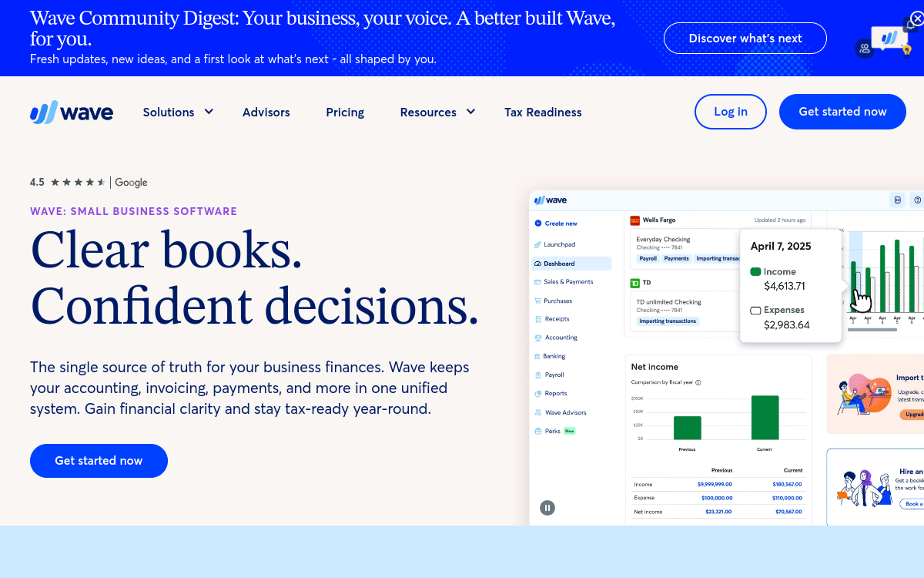Click the list icon in the preview header

coord(897,200)
